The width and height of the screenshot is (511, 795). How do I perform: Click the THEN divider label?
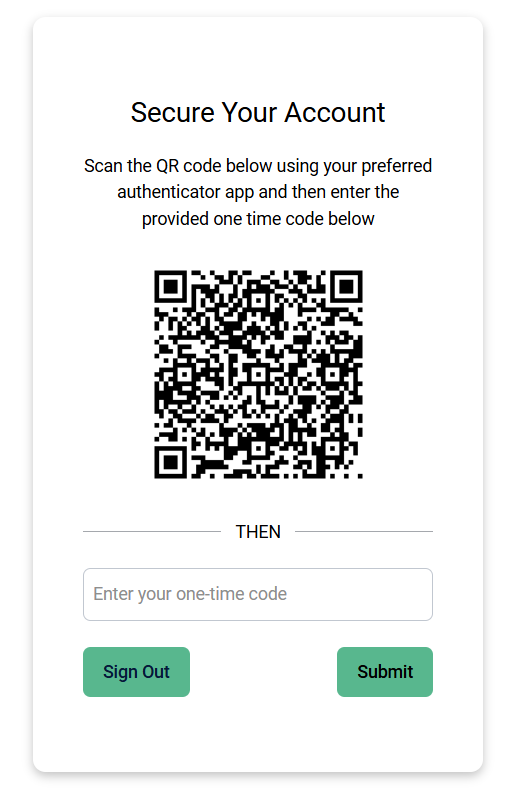click(x=258, y=532)
